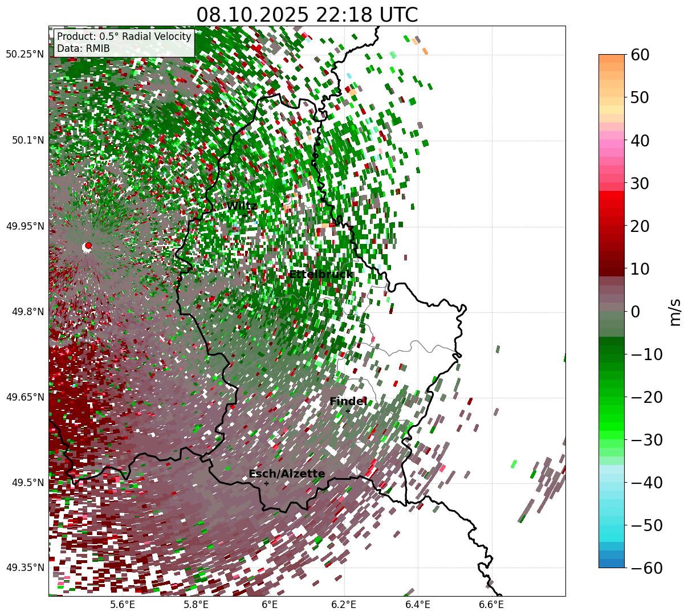Click the cyan colorbar segment near −50
Screen dimensions: 688x616
[612, 530]
